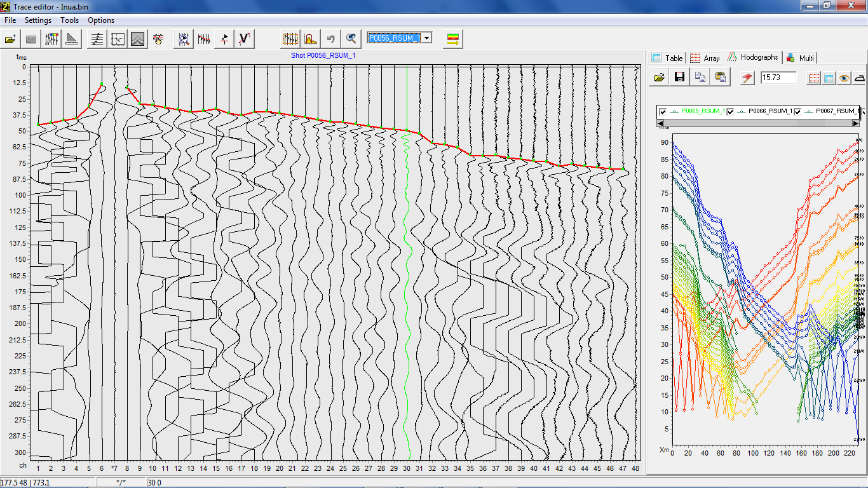Click the spectrum histogram icon
The height and width of the screenshot is (488, 868).
point(311,39)
